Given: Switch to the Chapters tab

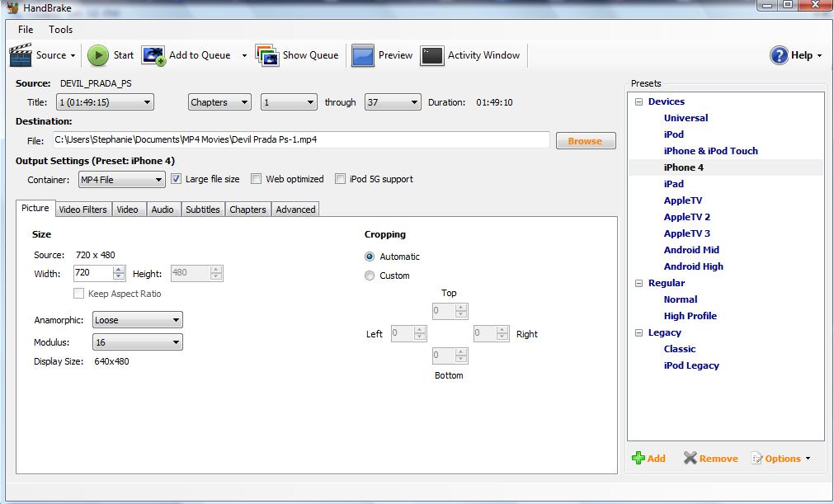Looking at the screenshot, I should (x=247, y=210).
